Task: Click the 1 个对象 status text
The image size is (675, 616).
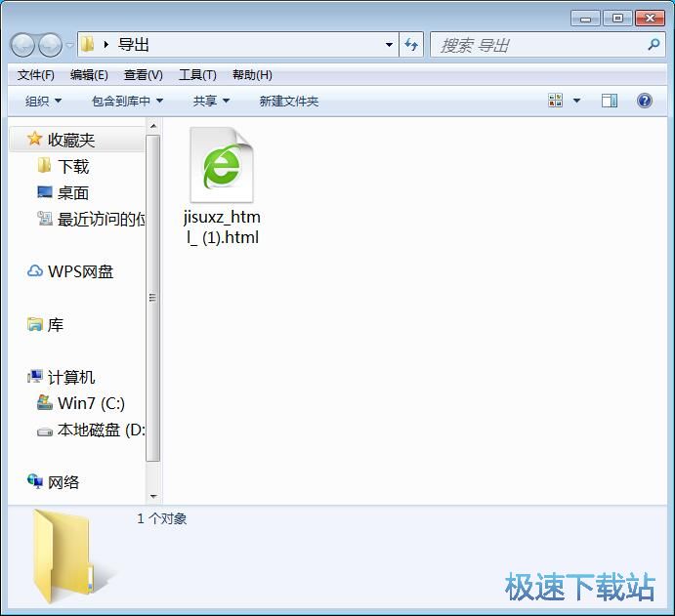Action: point(162,518)
